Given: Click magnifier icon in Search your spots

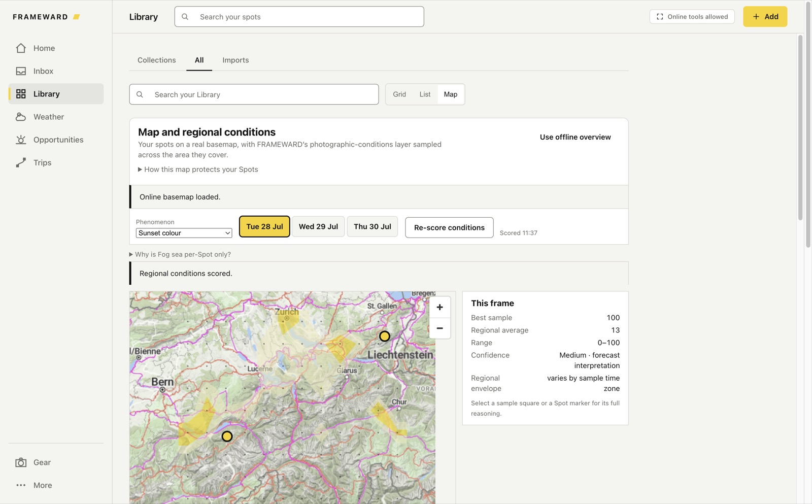Looking at the screenshot, I should tap(185, 17).
